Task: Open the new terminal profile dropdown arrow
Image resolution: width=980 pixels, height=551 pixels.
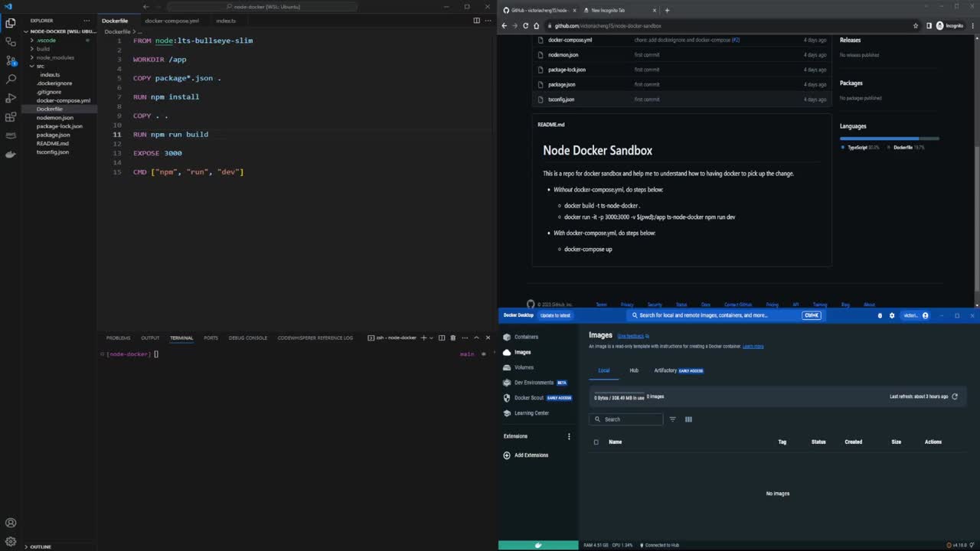Action: pyautogui.click(x=432, y=337)
